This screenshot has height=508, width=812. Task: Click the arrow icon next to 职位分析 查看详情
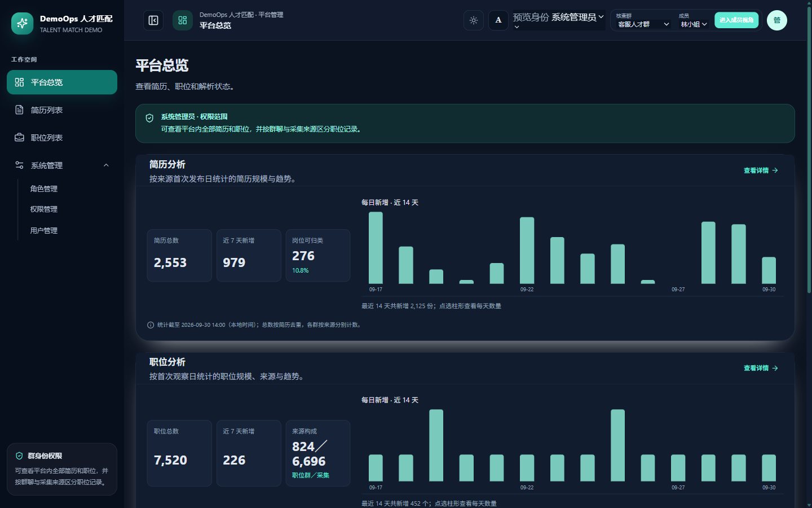(775, 368)
